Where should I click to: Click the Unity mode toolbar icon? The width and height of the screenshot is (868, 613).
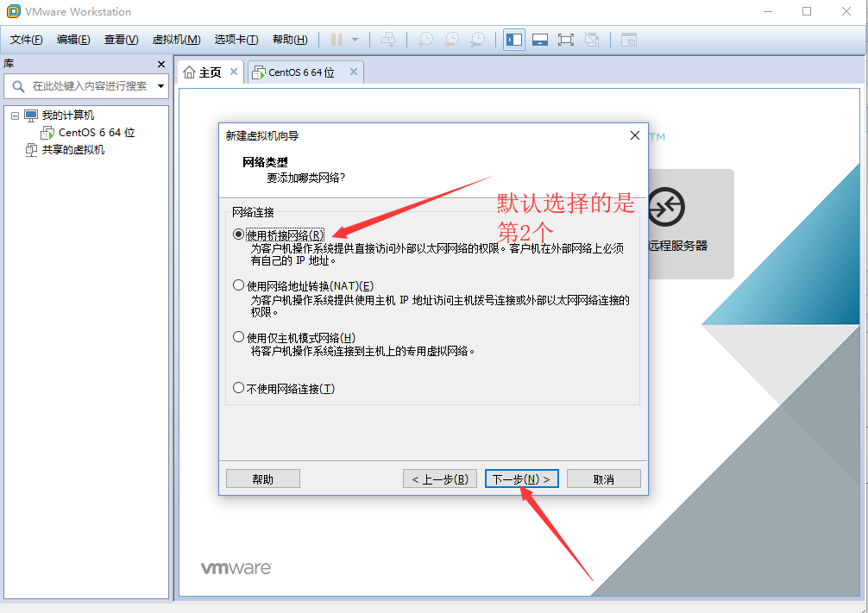592,40
